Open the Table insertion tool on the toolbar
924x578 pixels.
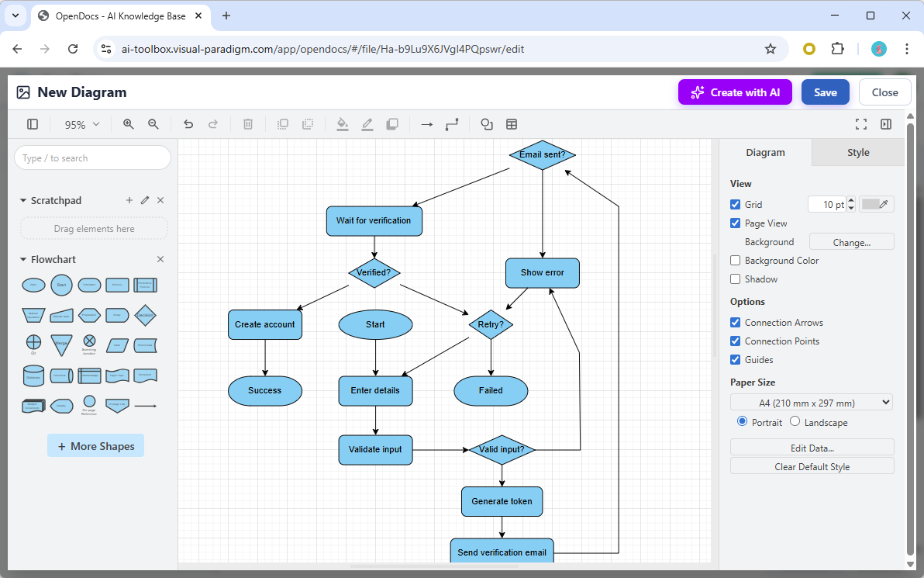512,124
